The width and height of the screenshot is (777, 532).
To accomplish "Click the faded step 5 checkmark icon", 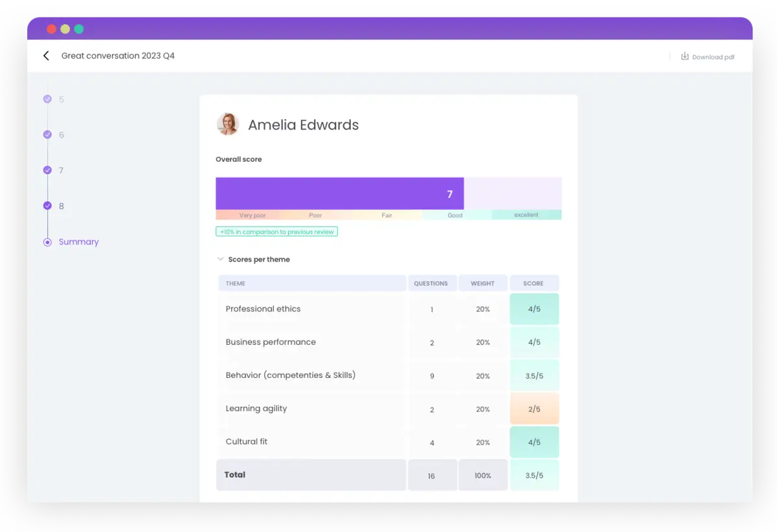I will tap(47, 99).
